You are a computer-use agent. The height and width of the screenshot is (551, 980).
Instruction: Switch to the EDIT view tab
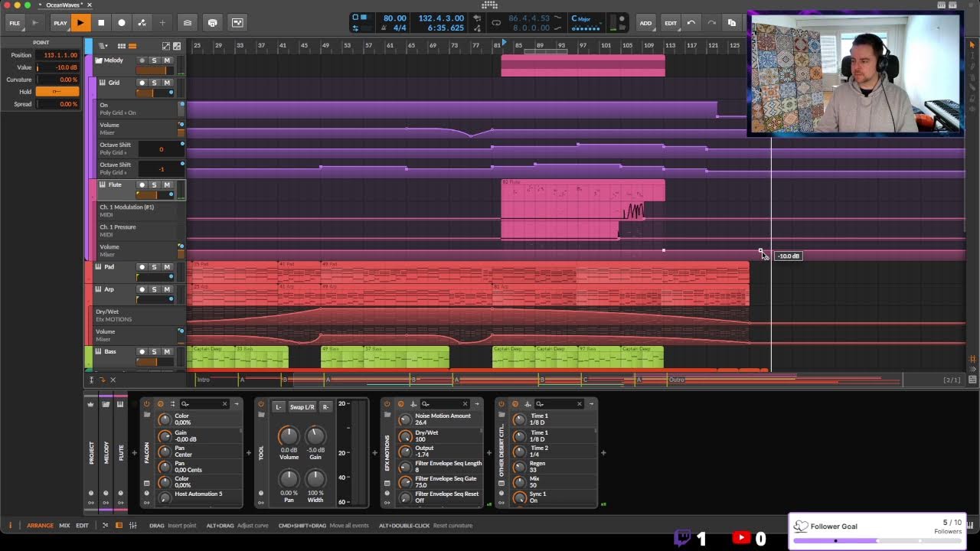82,526
